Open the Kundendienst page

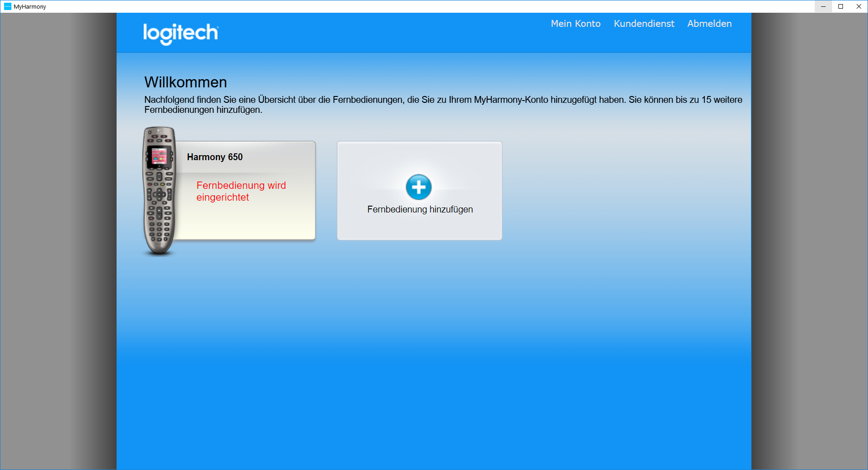[643, 24]
